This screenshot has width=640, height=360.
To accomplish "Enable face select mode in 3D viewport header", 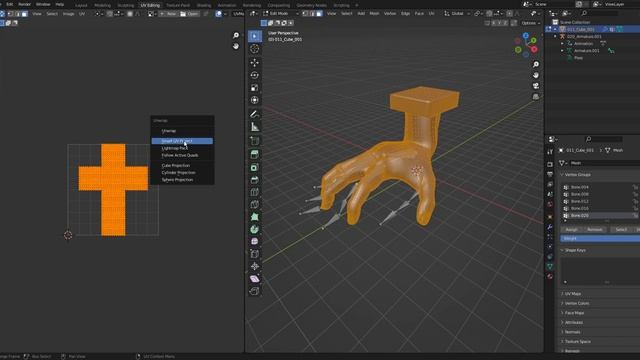I will pos(319,13).
